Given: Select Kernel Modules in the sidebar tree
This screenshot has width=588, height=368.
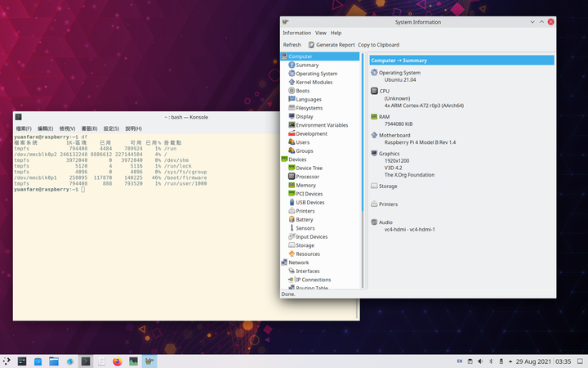Looking at the screenshot, I should [x=314, y=82].
